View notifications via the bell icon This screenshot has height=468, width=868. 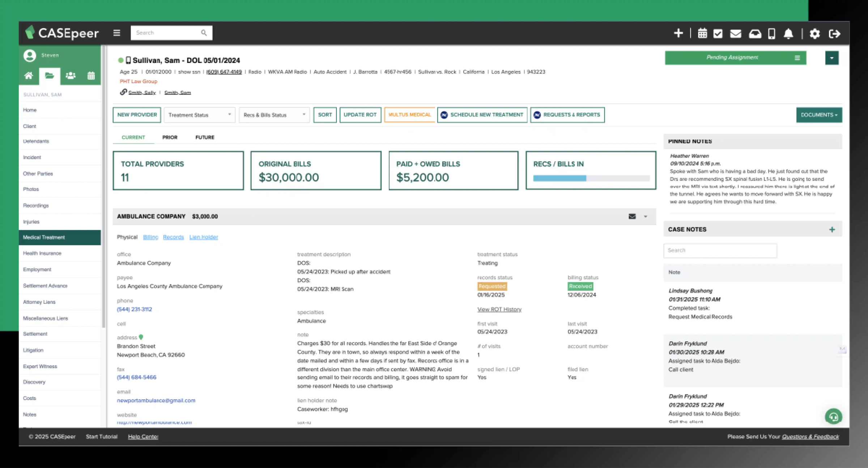(x=789, y=33)
